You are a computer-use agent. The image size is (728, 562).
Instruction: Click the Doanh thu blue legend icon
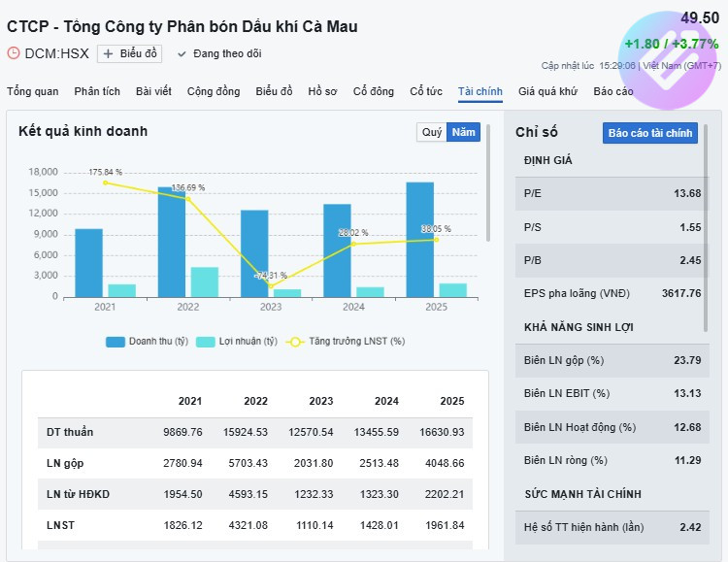tap(116, 342)
